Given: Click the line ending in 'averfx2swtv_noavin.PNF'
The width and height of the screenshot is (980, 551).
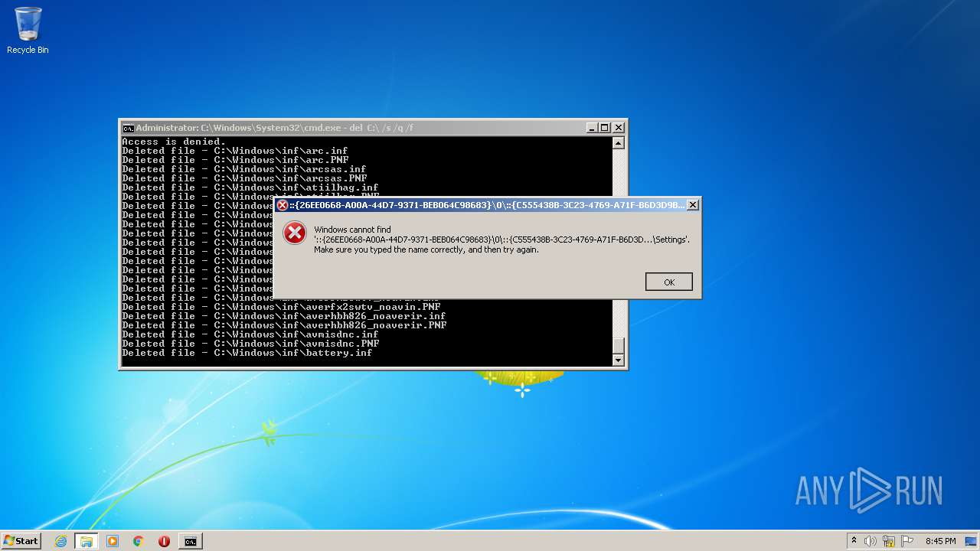Looking at the screenshot, I should (281, 307).
